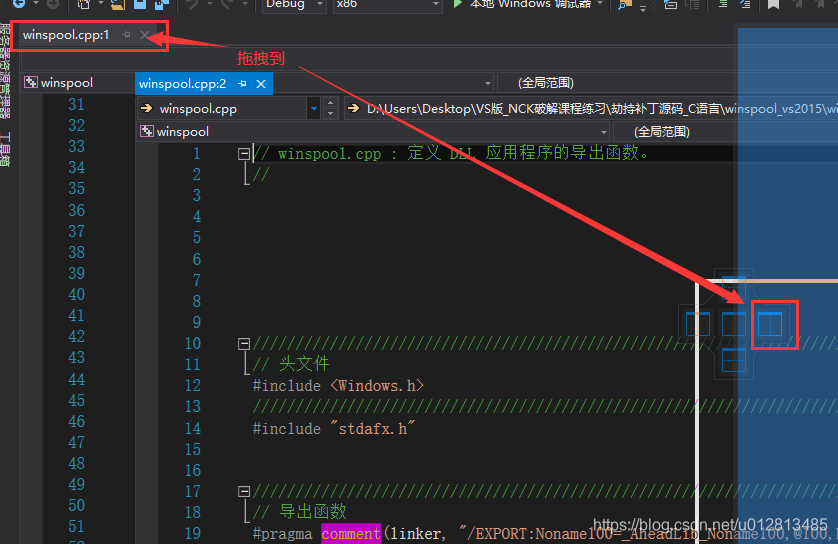Close the winspool.cpp:1 tab
Image resolution: width=838 pixels, height=544 pixels.
[x=144, y=35]
